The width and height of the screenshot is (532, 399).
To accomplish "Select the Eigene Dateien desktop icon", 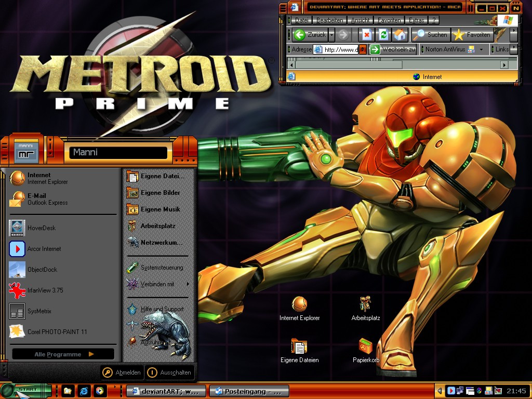I will (300, 351).
